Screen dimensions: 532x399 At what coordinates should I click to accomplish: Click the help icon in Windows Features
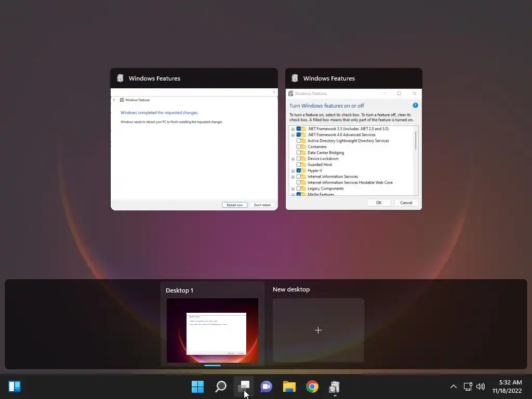415,105
